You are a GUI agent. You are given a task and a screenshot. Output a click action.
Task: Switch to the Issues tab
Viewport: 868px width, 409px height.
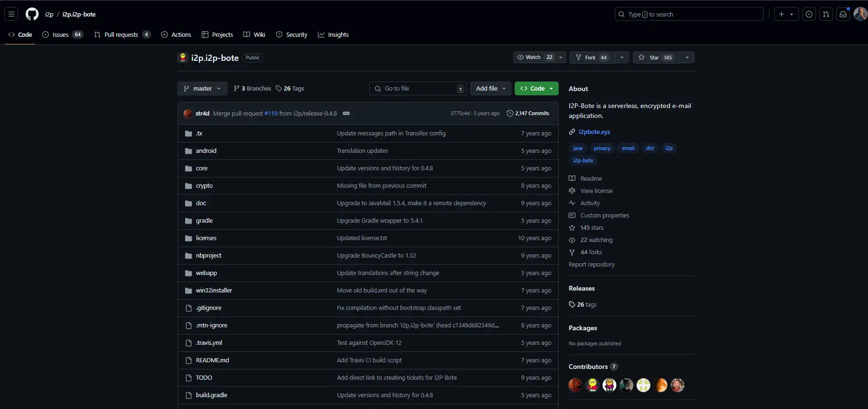pos(63,35)
